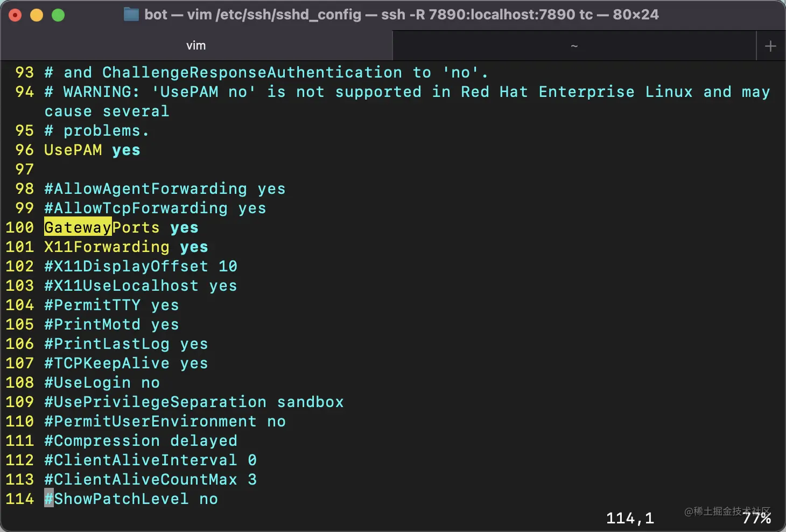Click the yes value after X11Forwarding
Screen dimensions: 786x532
click(194, 247)
